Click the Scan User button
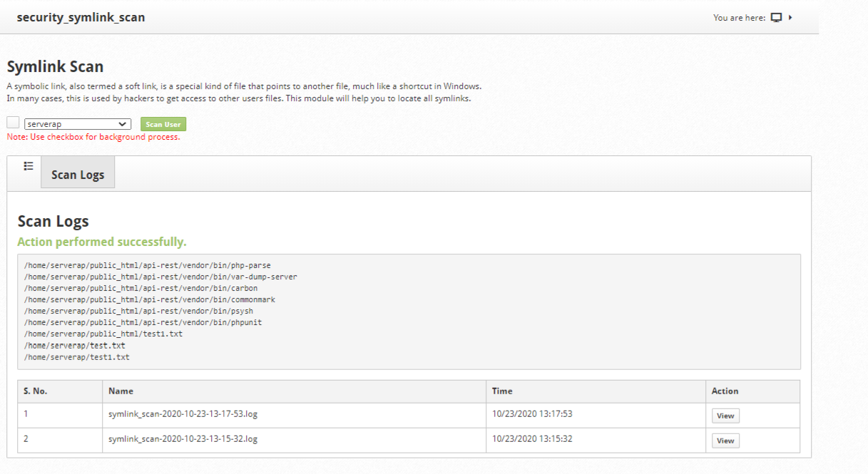The image size is (868, 474). 163,124
